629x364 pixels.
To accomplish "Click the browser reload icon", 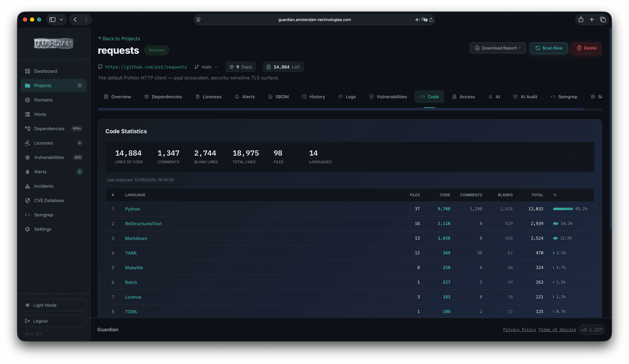I will 431,19.
